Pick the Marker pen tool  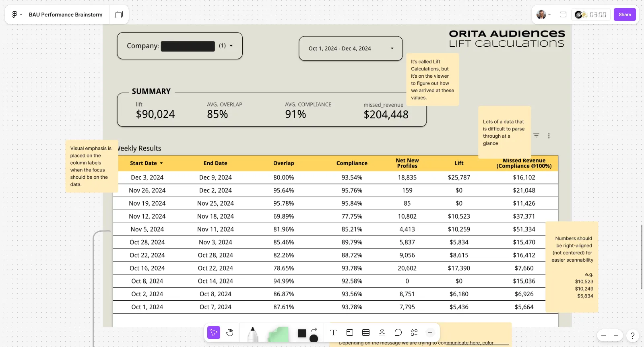tap(252, 334)
